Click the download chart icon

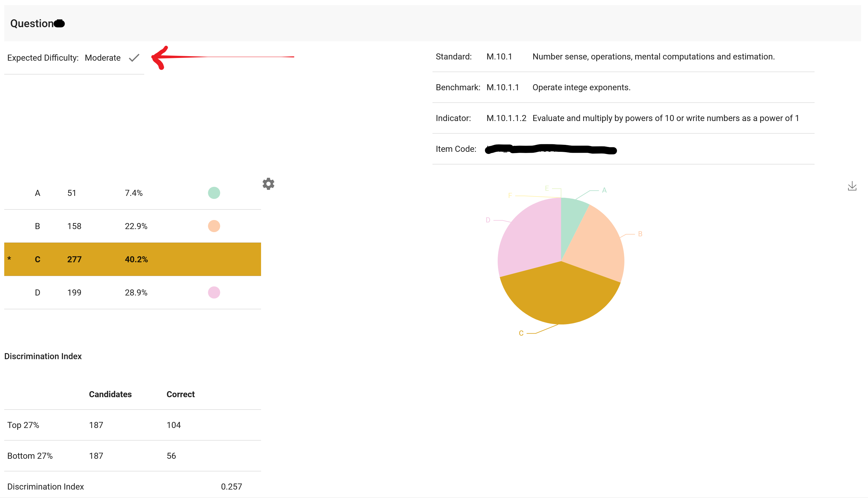852,186
